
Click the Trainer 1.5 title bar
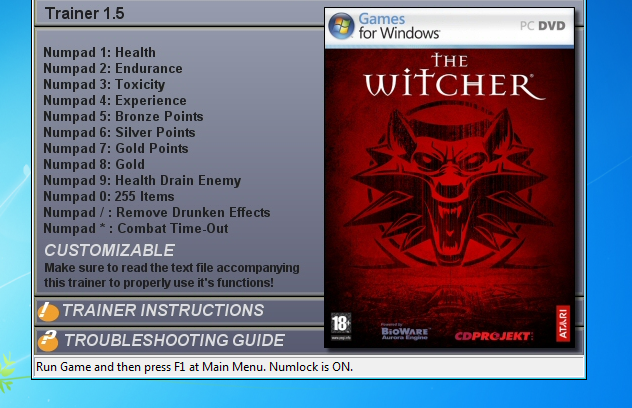[179, 13]
